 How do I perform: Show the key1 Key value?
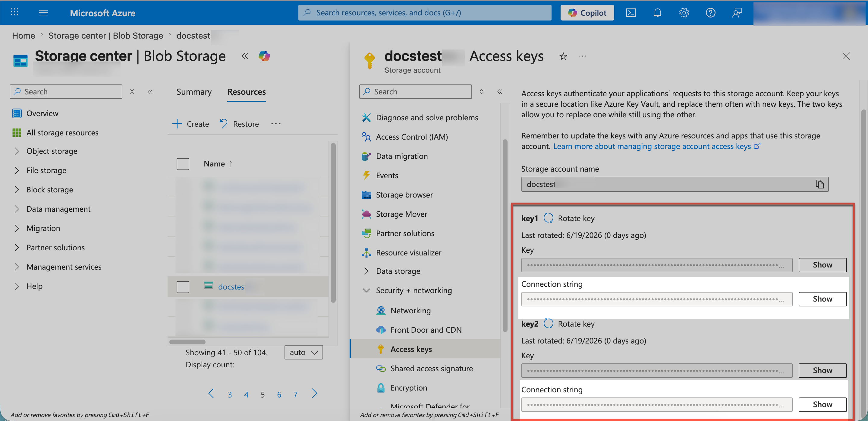(x=822, y=265)
